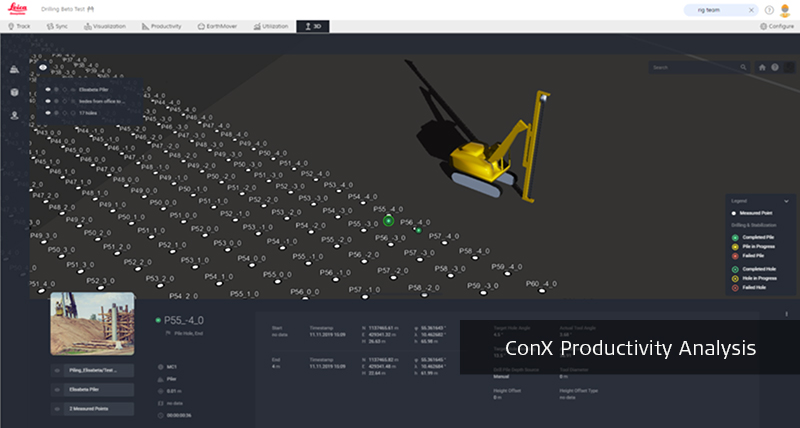
Task: Open the construction site photo thumbnail
Action: tap(92, 323)
